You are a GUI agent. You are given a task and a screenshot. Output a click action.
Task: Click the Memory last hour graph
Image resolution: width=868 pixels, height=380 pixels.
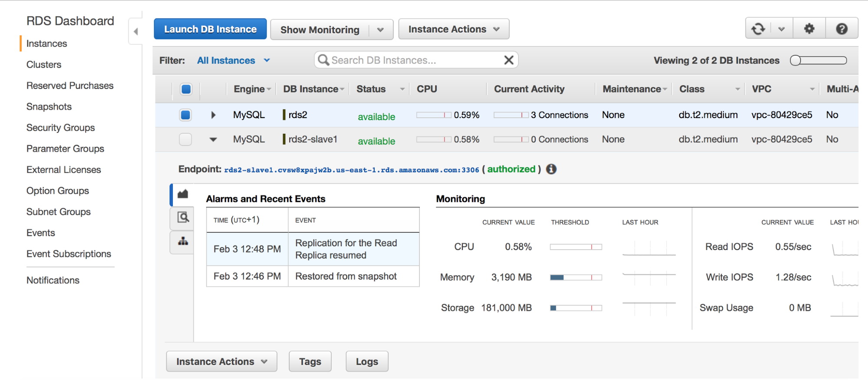click(649, 278)
